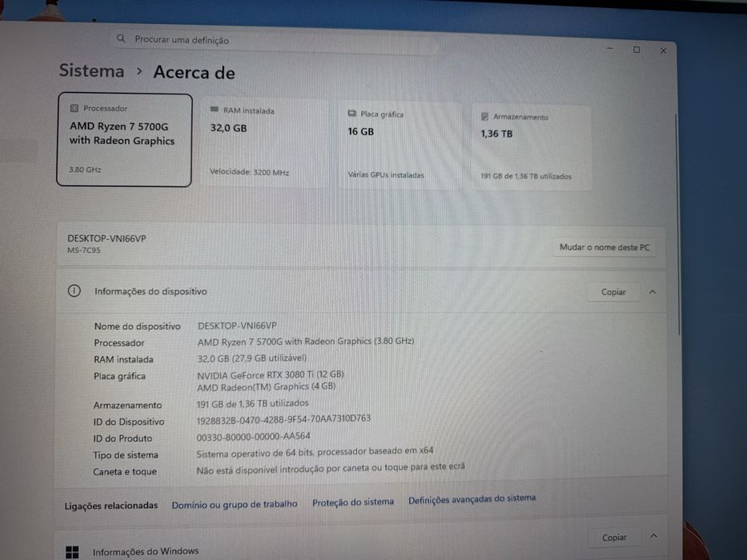The image size is (747, 560).
Task: Click the RAM module icon
Action: (x=215, y=110)
